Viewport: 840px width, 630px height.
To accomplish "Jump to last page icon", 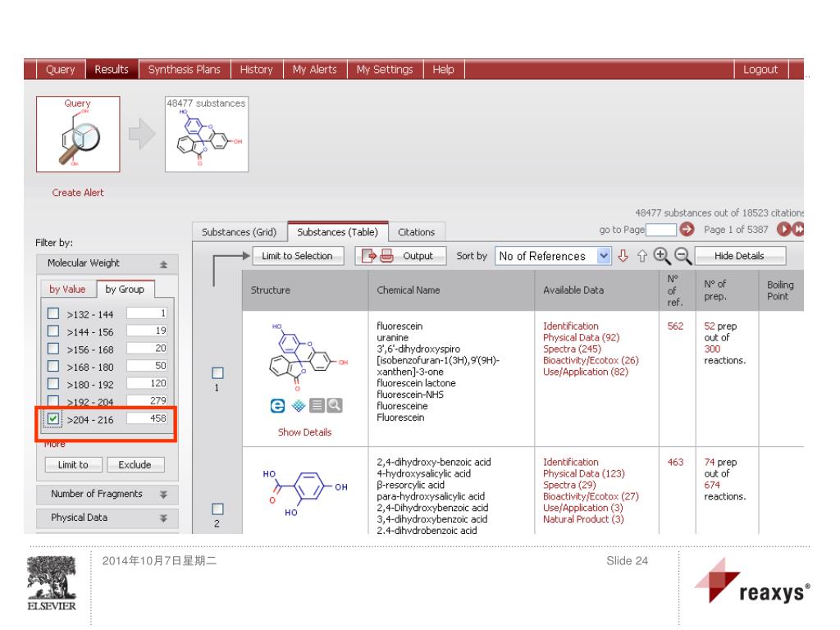I will click(x=797, y=230).
